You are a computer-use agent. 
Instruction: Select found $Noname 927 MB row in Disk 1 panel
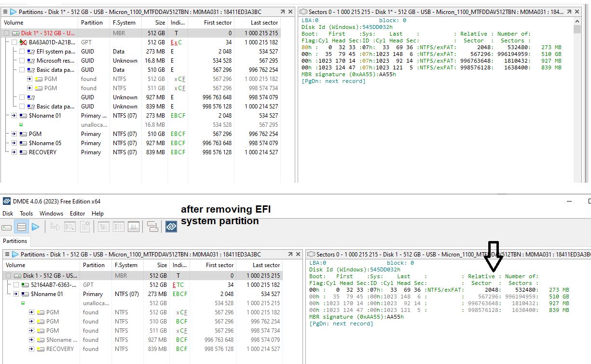pyautogui.click(x=143, y=340)
